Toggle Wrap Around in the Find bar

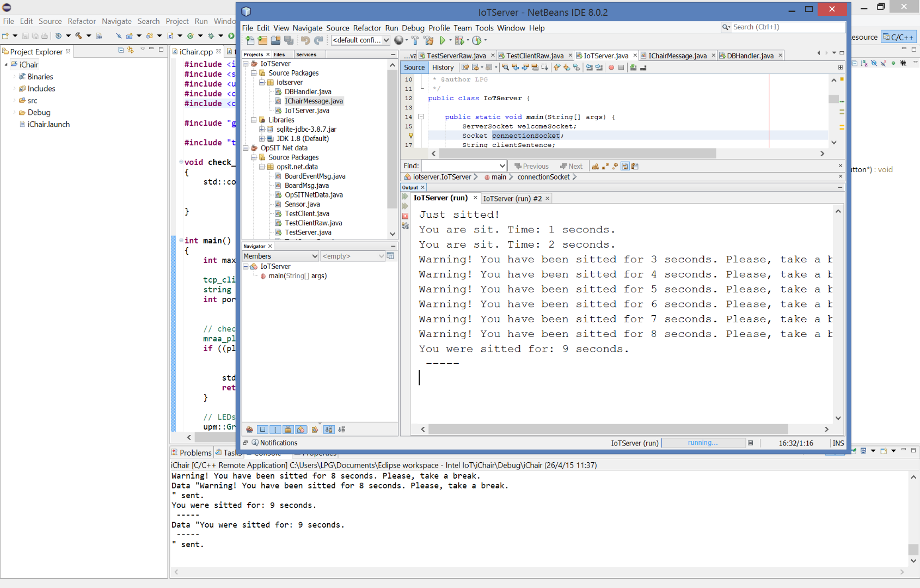(635, 166)
